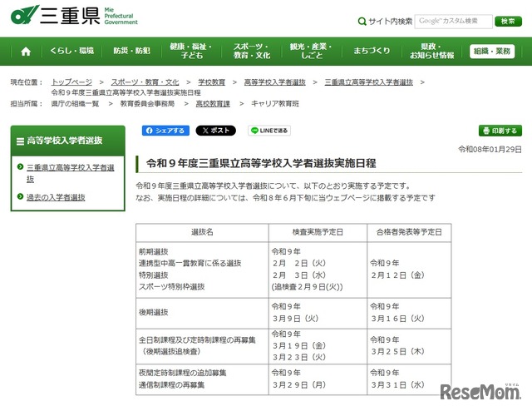The height and width of the screenshot is (411, 532).
Task: Click table text スポーツ特別枠選抜
Action: pyautogui.click(x=172, y=287)
